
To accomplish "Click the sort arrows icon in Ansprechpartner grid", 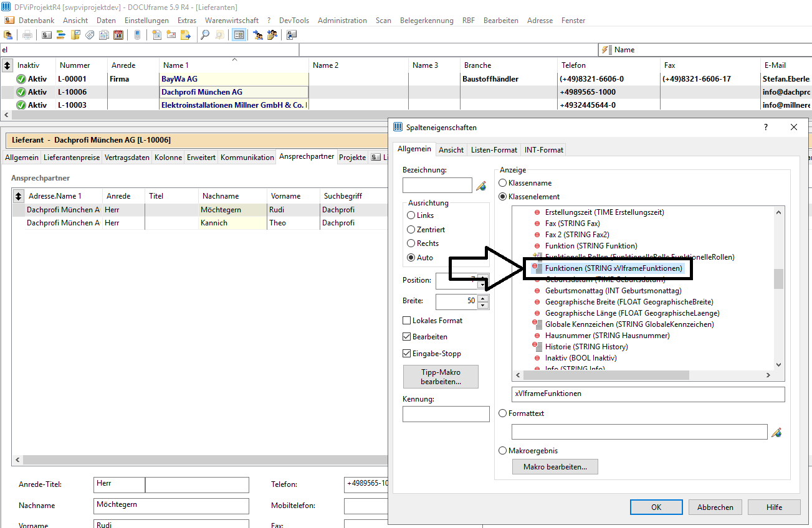I will pyautogui.click(x=18, y=196).
